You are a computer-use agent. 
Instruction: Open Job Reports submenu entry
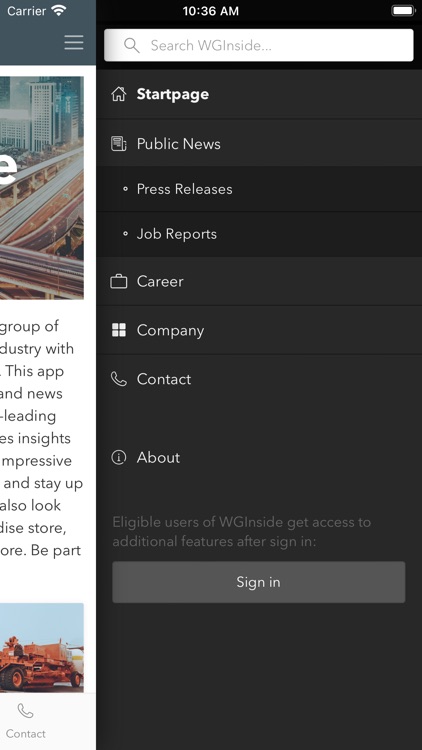259,234
